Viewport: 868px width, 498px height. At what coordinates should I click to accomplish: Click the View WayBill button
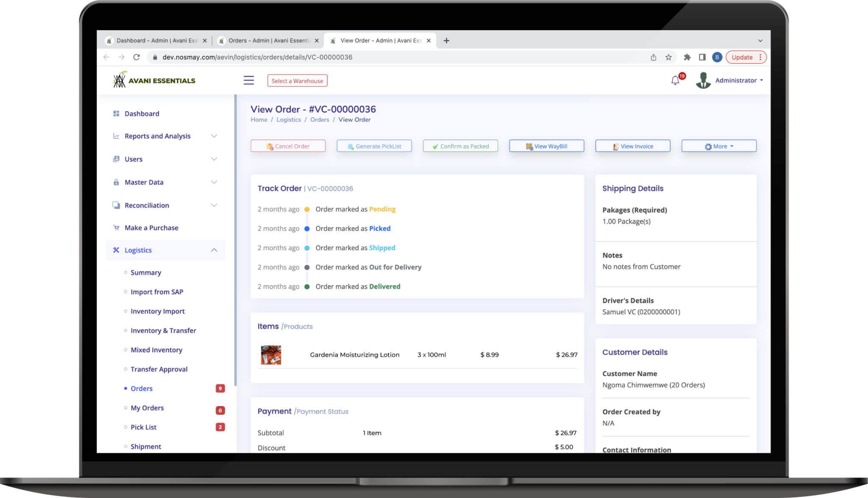click(546, 146)
